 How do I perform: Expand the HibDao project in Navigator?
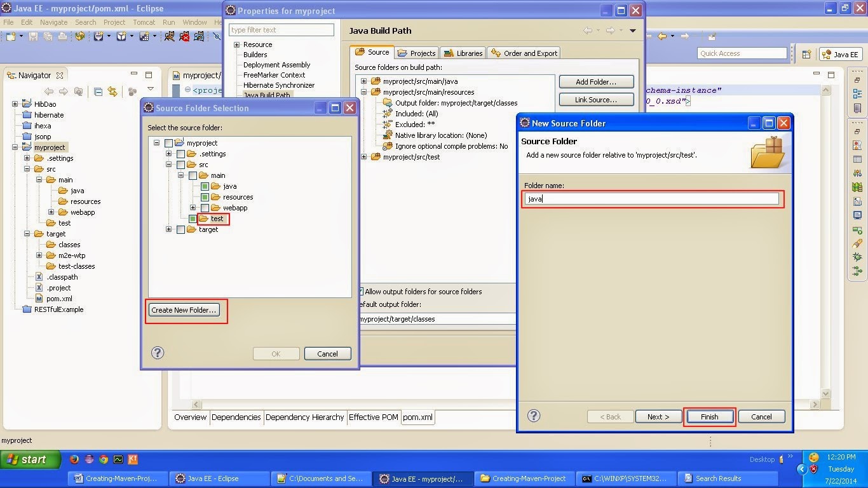tap(15, 104)
